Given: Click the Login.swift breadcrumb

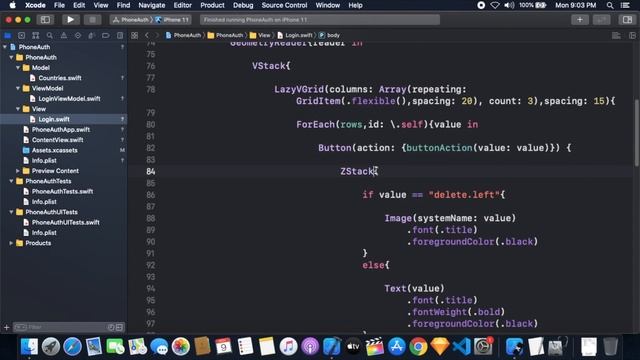Looking at the screenshot, I should pyautogui.click(x=295, y=36).
